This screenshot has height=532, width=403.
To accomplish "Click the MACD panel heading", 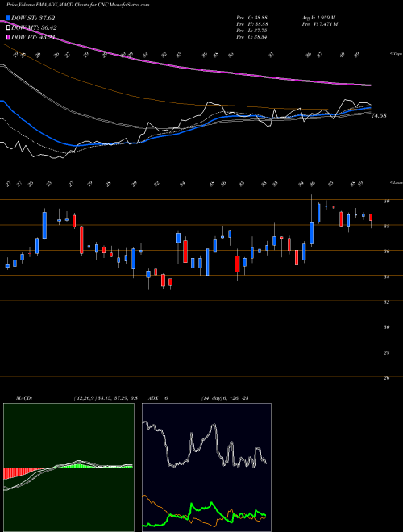I will tap(24, 398).
